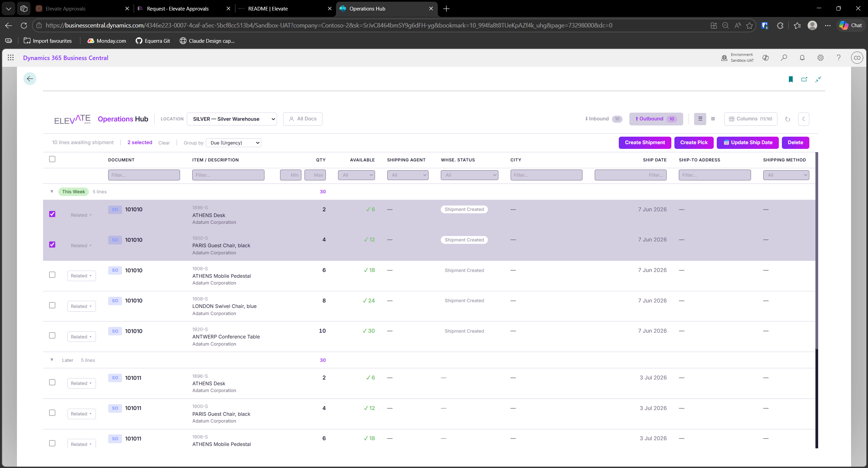
Task: Tick the select-all header checkbox
Action: 52,159
